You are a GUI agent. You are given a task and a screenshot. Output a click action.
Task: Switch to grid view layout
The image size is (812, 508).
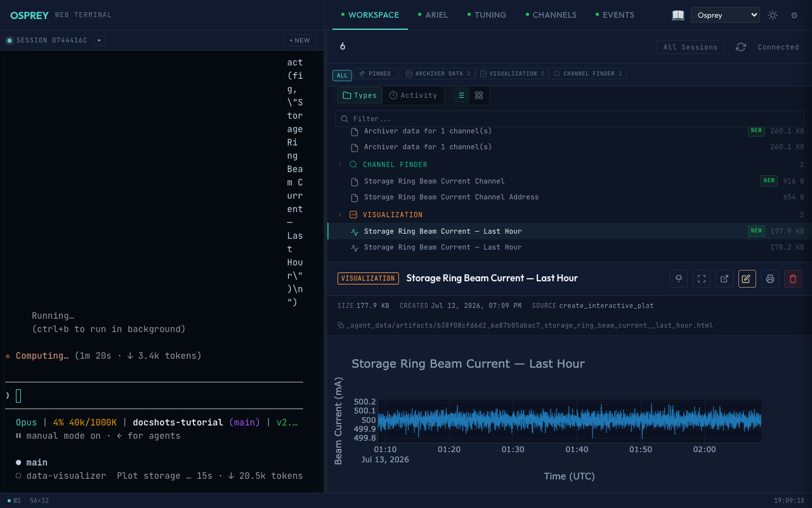click(x=479, y=95)
